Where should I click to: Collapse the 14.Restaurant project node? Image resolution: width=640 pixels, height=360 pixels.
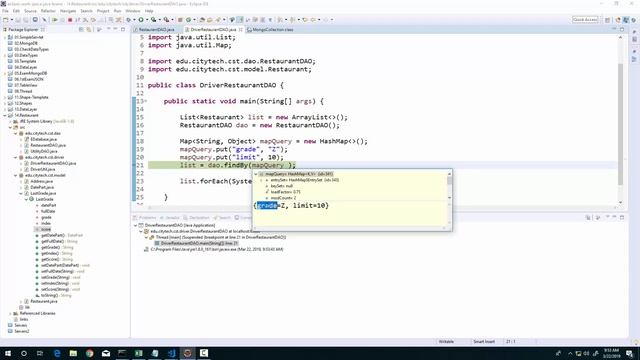click(x=5, y=116)
